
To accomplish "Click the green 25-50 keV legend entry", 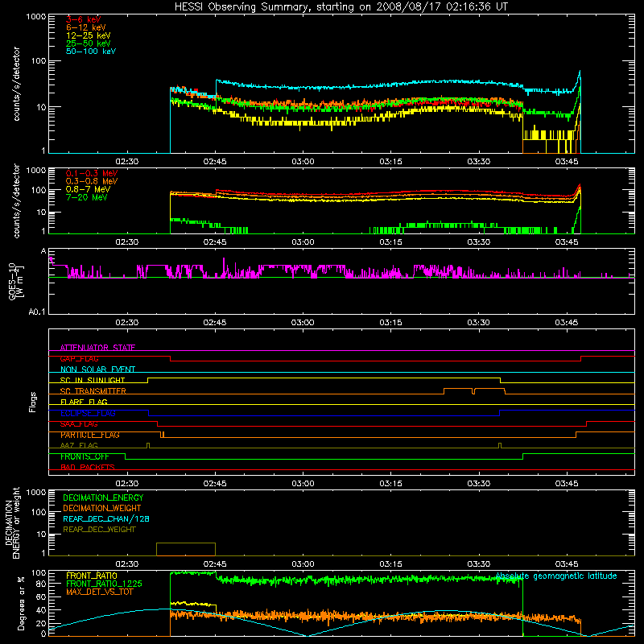I will pyautogui.click(x=89, y=43).
